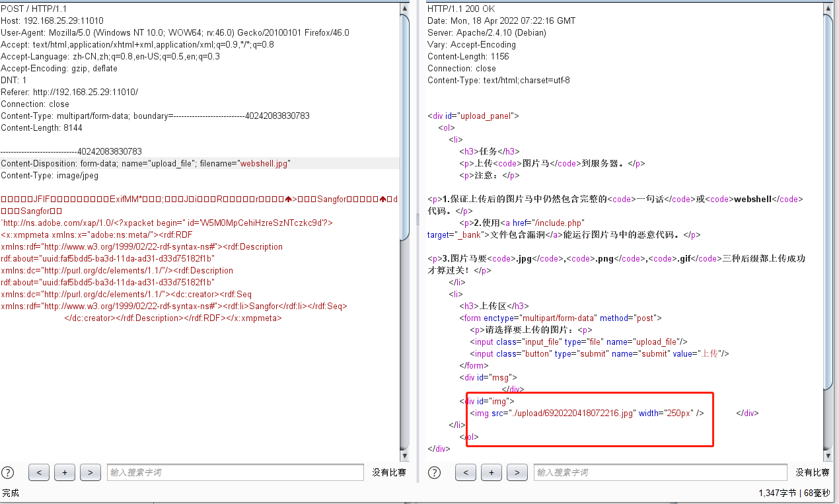Click 'Accept-Encoding: gzip, deflate' header

(x=59, y=68)
